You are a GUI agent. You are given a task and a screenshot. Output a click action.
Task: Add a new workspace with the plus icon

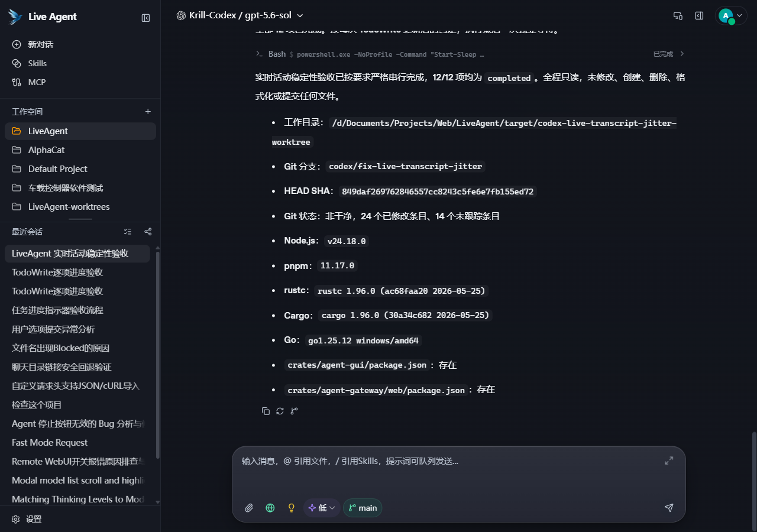[x=148, y=112]
